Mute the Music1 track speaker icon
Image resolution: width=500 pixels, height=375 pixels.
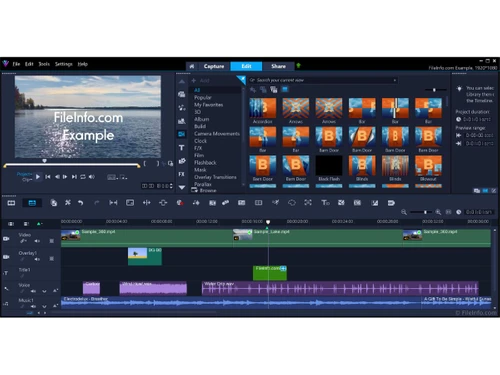coord(33,306)
